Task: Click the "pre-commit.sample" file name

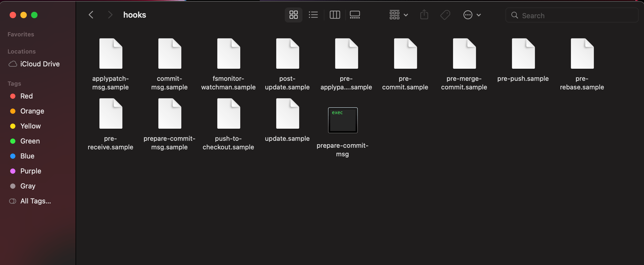Action: (405, 83)
